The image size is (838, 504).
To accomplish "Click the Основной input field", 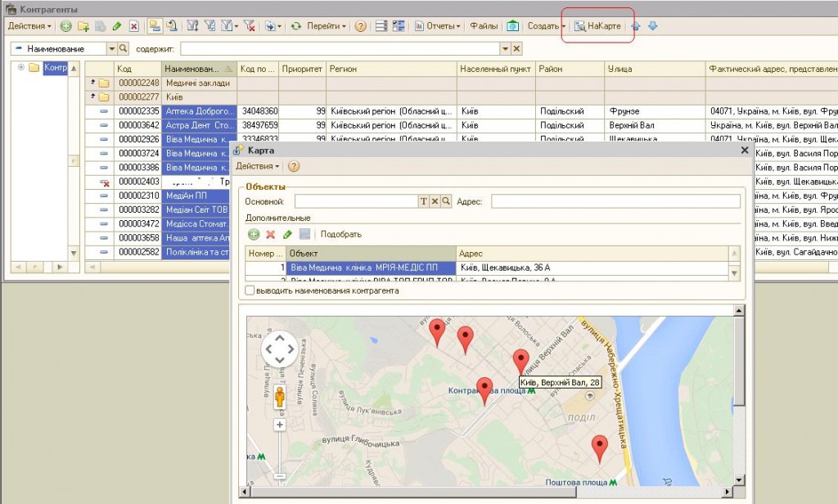I will (x=357, y=201).
